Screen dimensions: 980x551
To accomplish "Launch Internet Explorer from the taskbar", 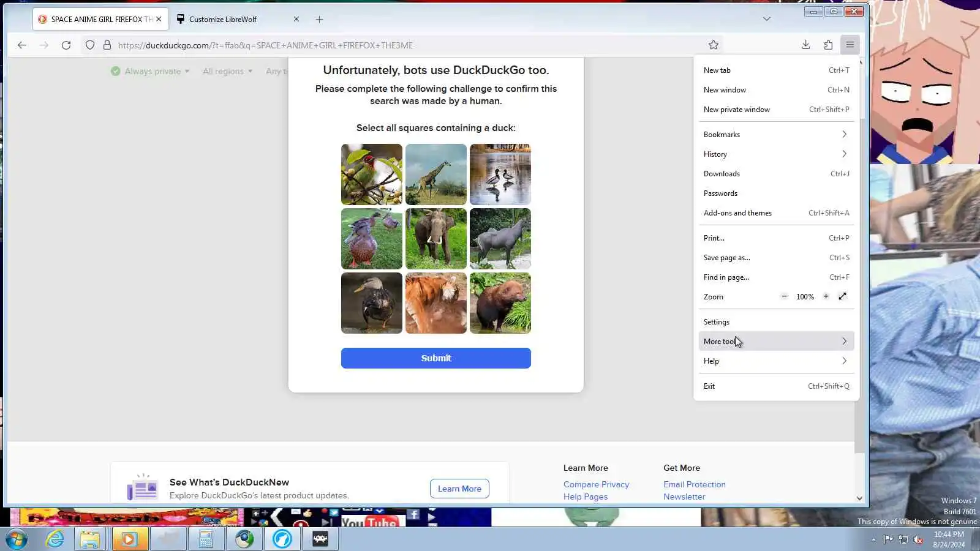I will point(55,539).
